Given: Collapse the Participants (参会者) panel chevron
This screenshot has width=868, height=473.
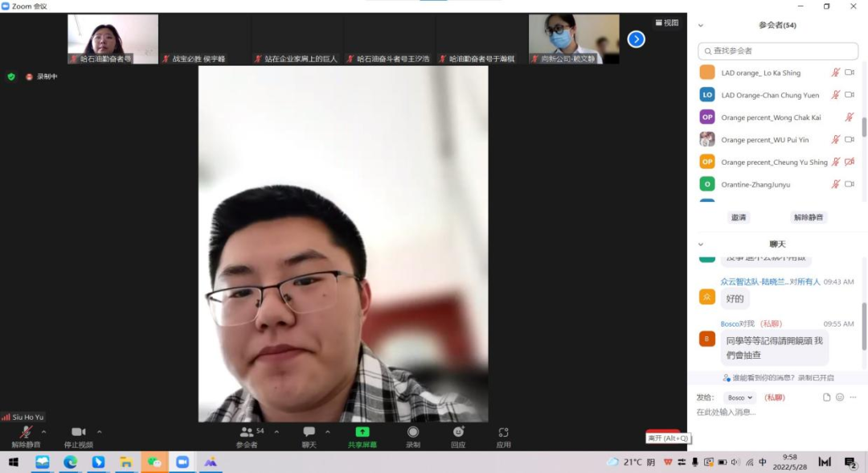Looking at the screenshot, I should tap(701, 25).
